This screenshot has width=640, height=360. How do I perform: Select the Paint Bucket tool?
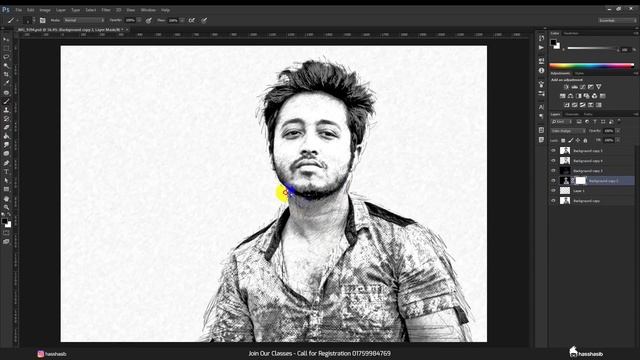pos(6,136)
